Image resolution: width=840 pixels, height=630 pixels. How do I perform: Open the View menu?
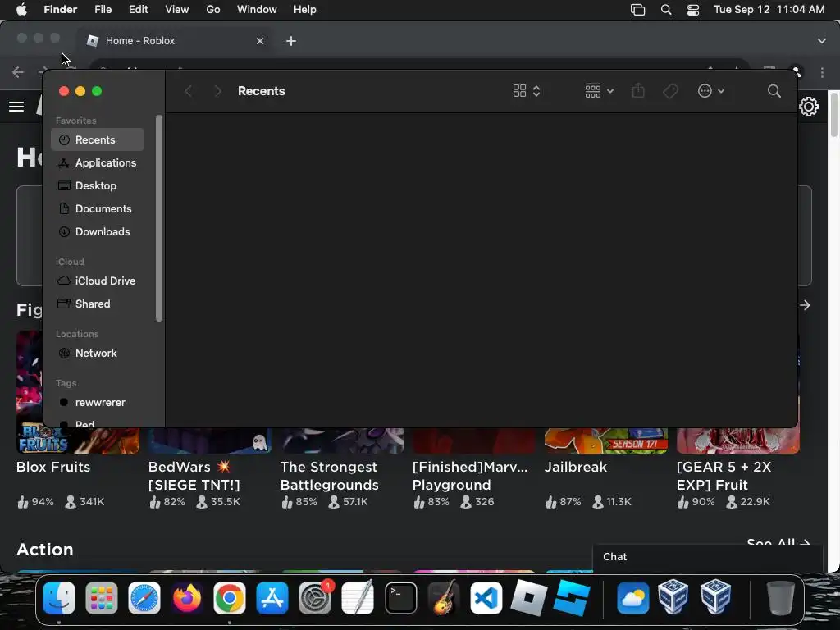click(177, 10)
